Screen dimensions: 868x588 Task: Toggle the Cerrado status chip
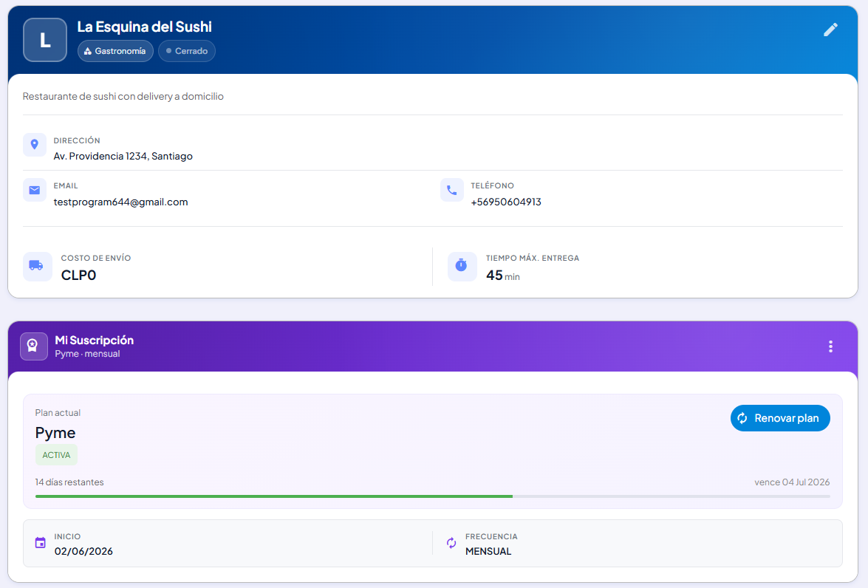pos(187,51)
